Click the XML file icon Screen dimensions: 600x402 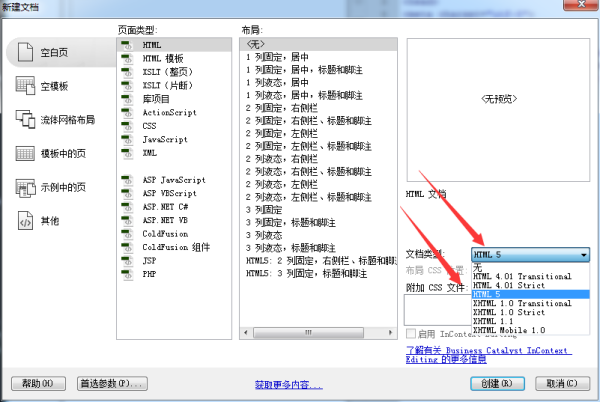point(127,153)
